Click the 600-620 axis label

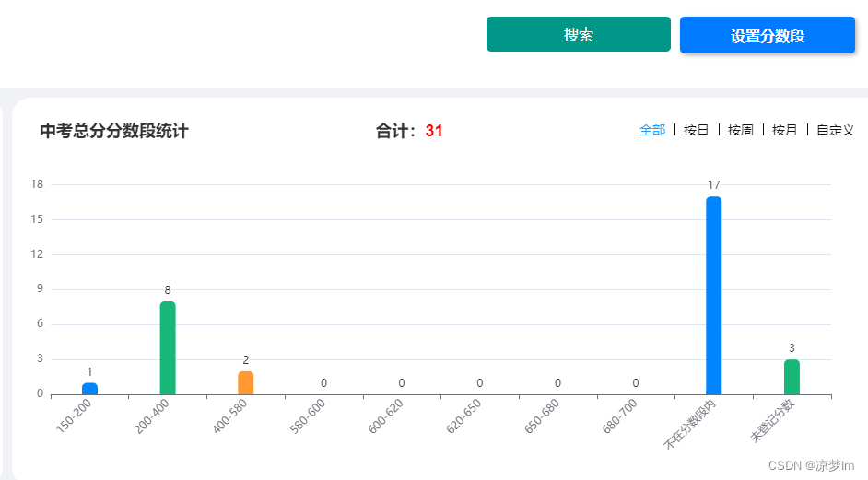(386, 416)
